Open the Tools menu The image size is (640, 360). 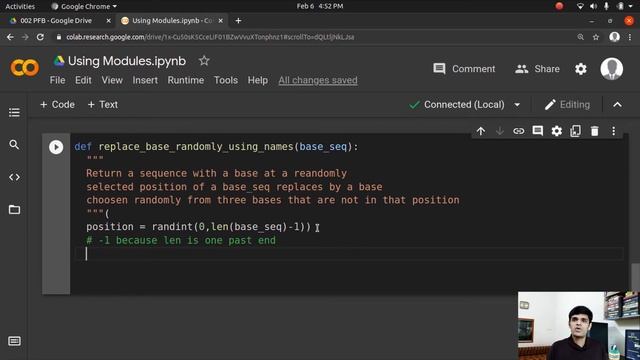click(x=226, y=80)
